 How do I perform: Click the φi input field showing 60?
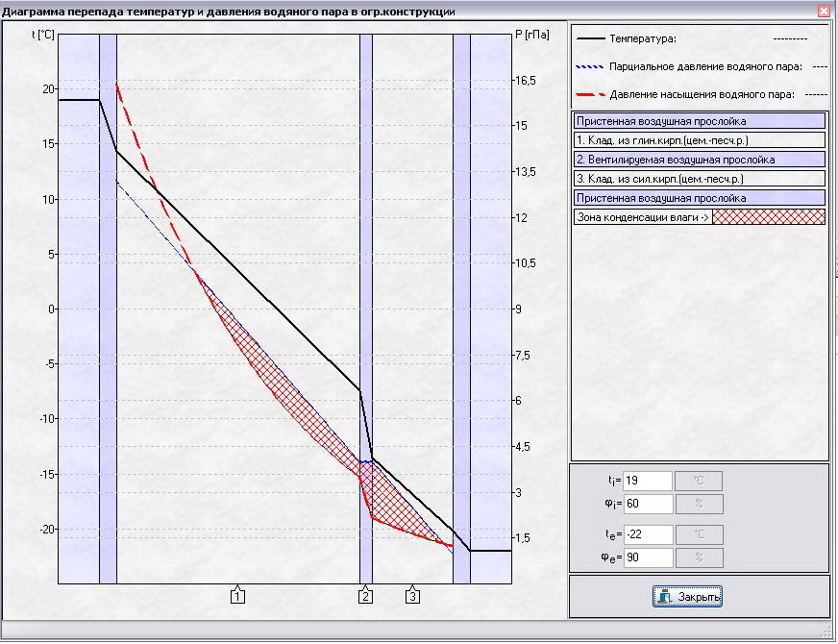click(648, 504)
